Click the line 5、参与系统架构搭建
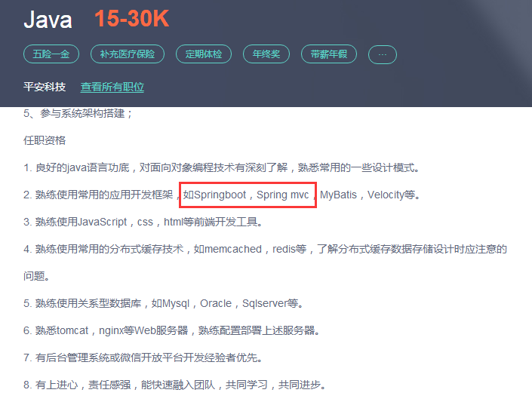 point(78,113)
